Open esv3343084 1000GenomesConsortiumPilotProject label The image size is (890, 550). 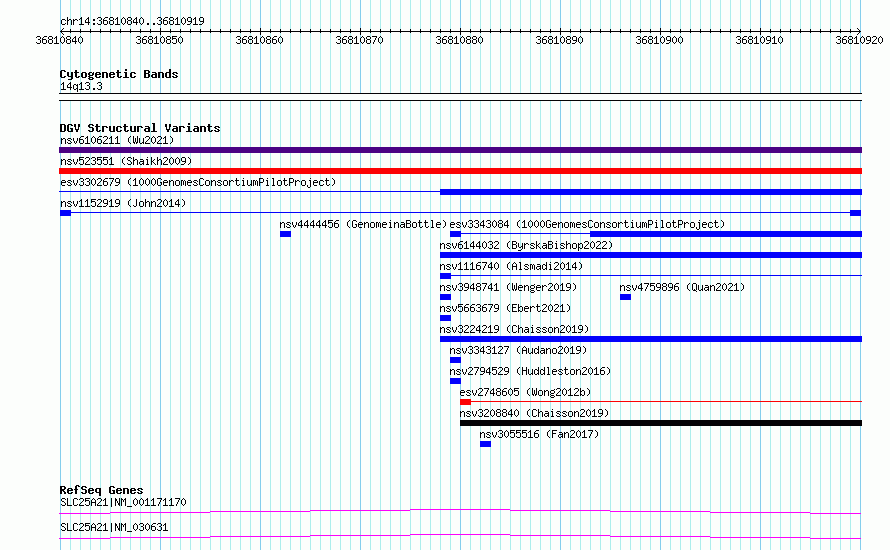[x=587, y=224]
